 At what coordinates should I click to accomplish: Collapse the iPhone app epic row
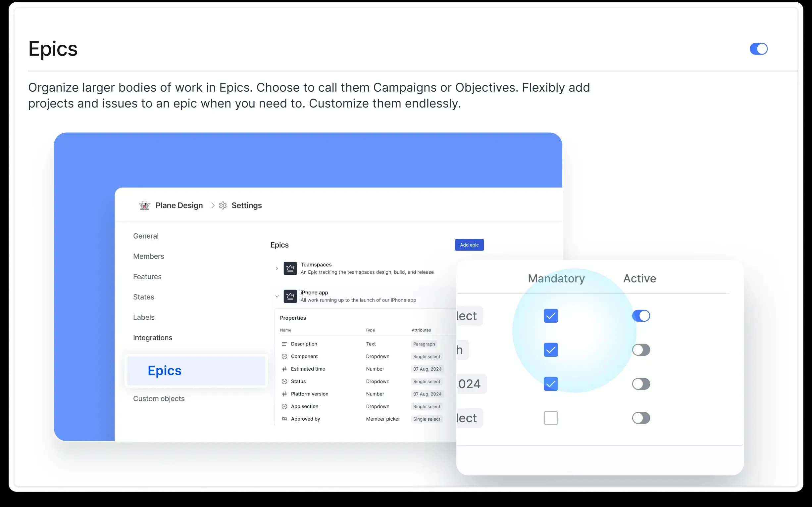(x=277, y=296)
